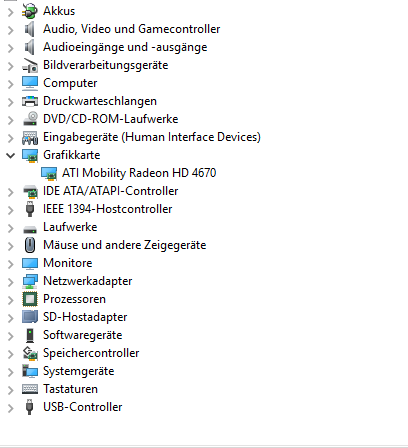
Task: Select the Eingabegeräte (Human Interface Devices) entry
Action: pos(152,137)
